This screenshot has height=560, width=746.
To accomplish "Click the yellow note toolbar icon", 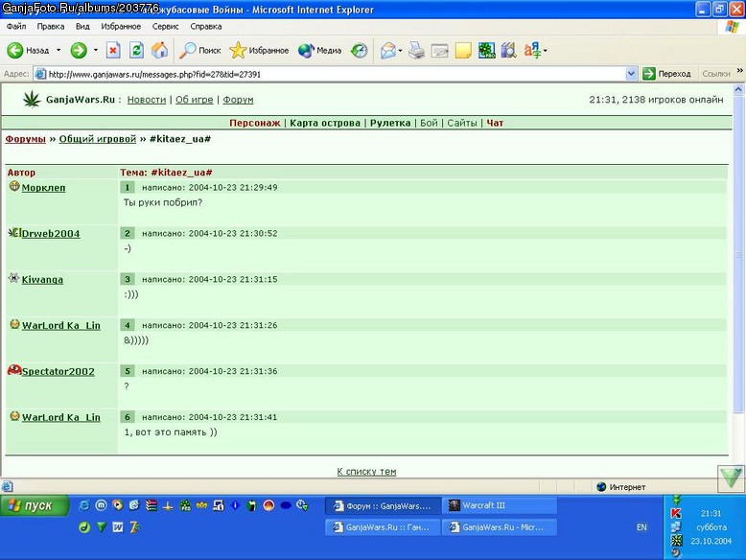I will pos(463,51).
